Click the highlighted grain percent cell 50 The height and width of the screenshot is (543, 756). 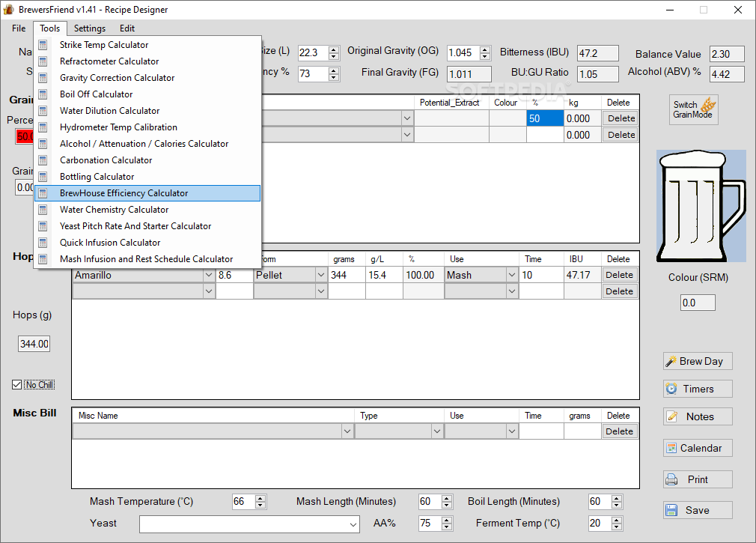545,118
